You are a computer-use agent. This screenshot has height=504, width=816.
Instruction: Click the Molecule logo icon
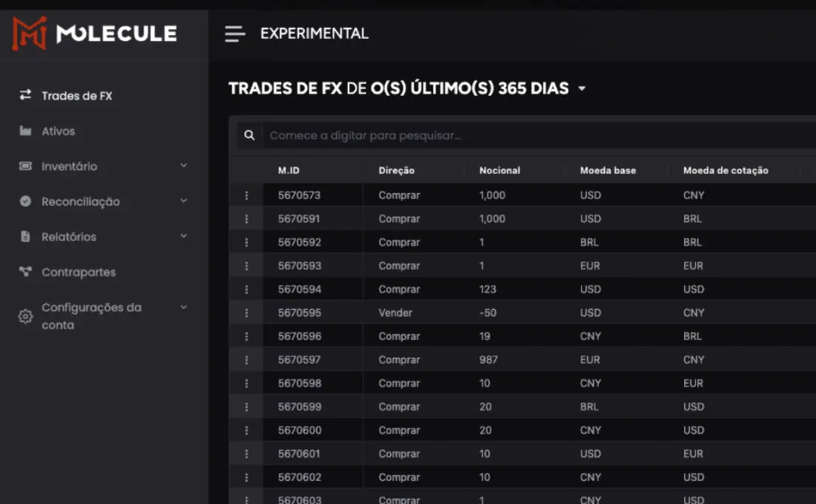tap(30, 34)
